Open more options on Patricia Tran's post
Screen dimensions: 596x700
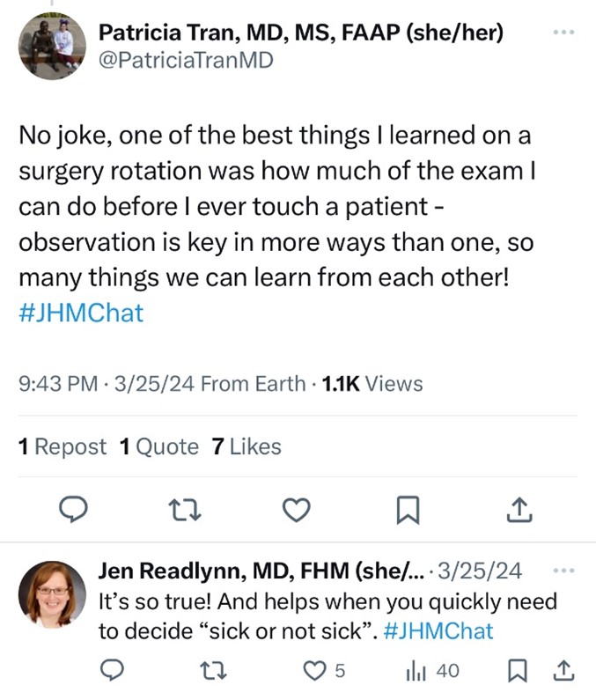pyautogui.click(x=562, y=33)
